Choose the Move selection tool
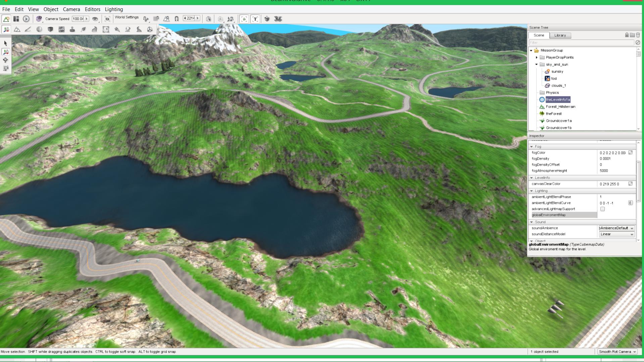 click(x=6, y=52)
